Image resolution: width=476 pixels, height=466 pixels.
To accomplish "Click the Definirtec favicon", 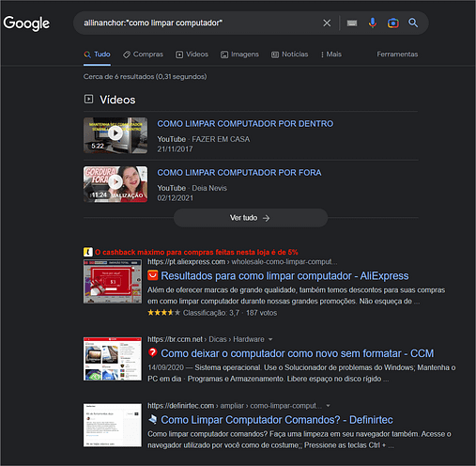I will (x=153, y=419).
